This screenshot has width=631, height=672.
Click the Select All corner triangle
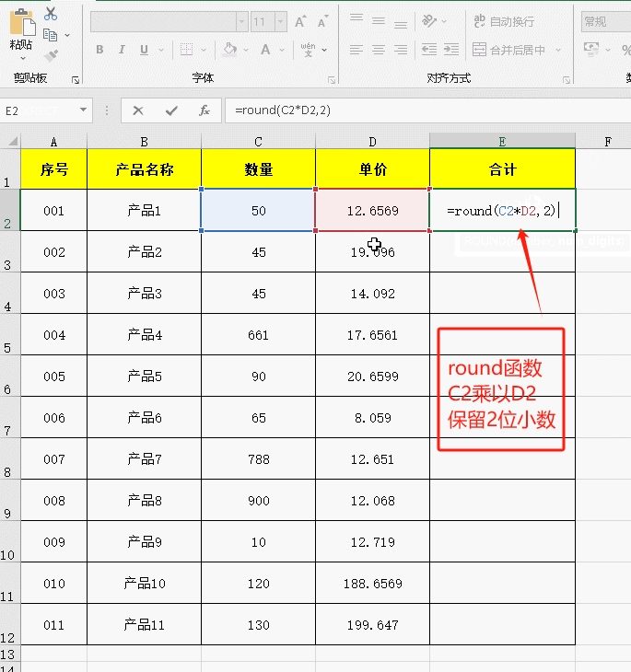pos(13,141)
